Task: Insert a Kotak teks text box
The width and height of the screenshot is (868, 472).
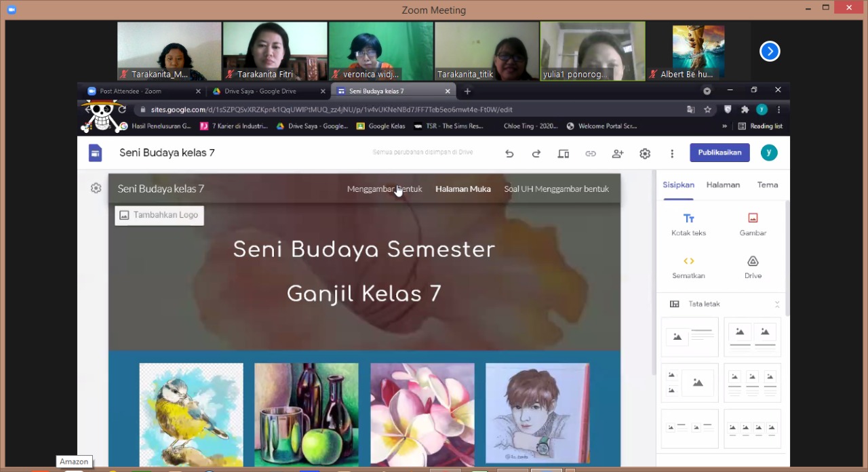Action: coord(689,225)
